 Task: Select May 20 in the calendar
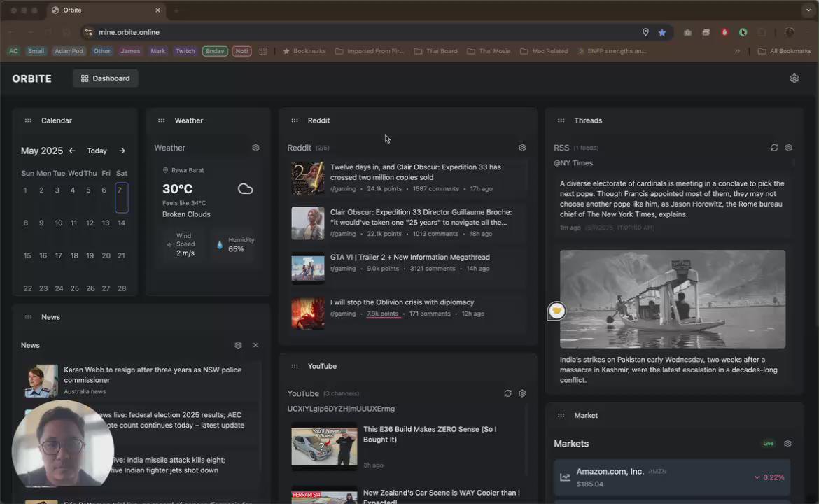click(x=106, y=256)
